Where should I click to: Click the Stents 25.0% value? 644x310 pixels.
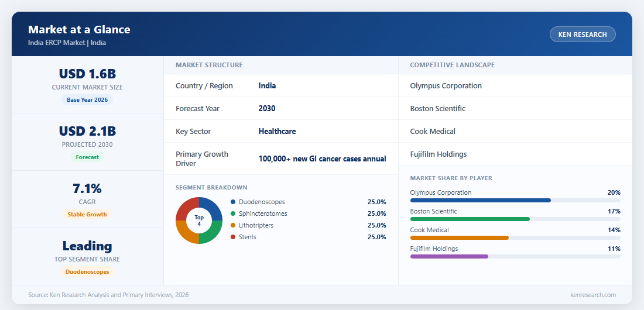click(377, 237)
